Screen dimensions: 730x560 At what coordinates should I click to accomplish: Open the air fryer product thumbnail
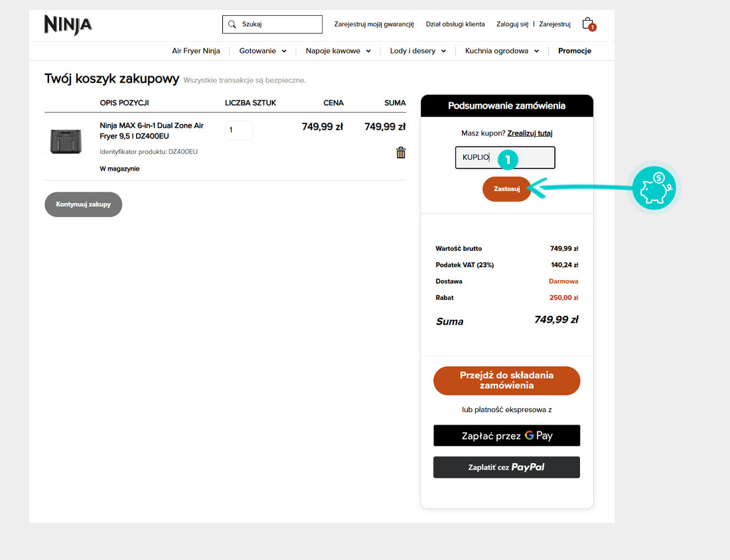(66, 141)
